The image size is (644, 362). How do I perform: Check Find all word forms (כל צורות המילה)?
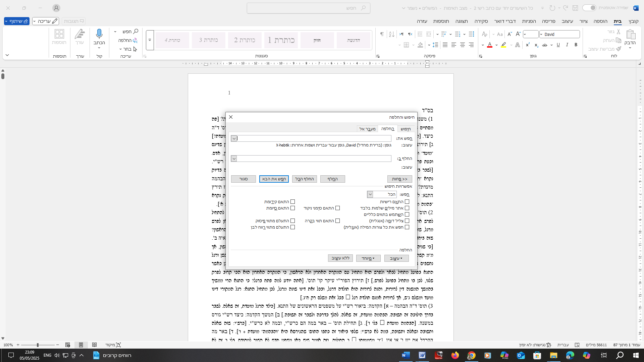[407, 227]
